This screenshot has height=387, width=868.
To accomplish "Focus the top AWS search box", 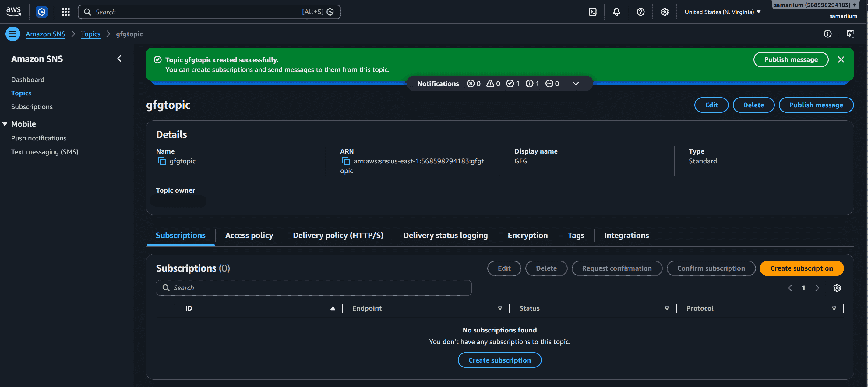I will [209, 12].
